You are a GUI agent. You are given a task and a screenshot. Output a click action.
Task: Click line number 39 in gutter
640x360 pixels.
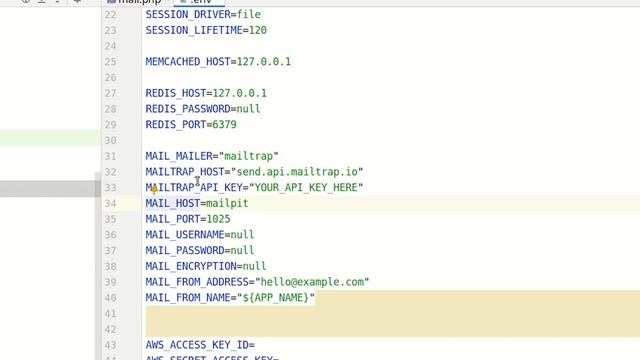coord(110,282)
